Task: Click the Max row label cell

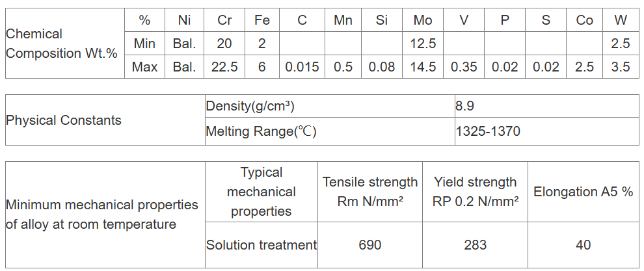Action: (144, 67)
